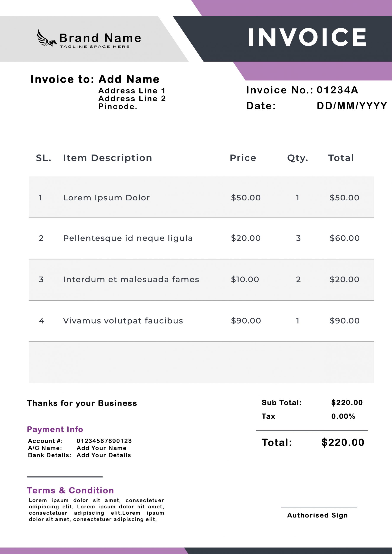Screen dimensions: 392x554
Task: Click the Qty. column header
Action: [x=297, y=158]
